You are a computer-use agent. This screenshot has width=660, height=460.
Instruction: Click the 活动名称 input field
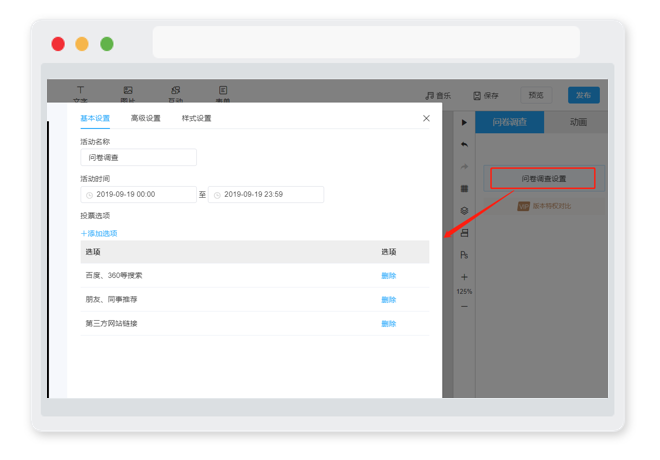click(x=138, y=157)
